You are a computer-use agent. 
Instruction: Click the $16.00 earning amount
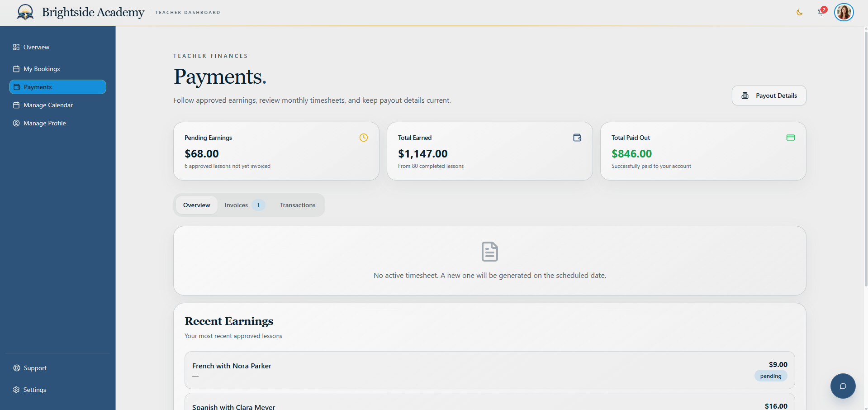click(x=776, y=406)
